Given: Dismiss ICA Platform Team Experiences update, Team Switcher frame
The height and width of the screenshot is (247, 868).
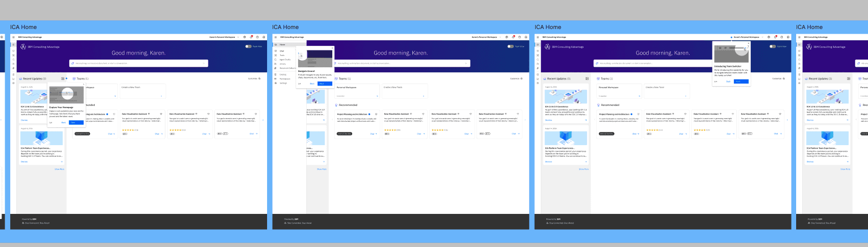Looking at the screenshot, I should [548, 161].
